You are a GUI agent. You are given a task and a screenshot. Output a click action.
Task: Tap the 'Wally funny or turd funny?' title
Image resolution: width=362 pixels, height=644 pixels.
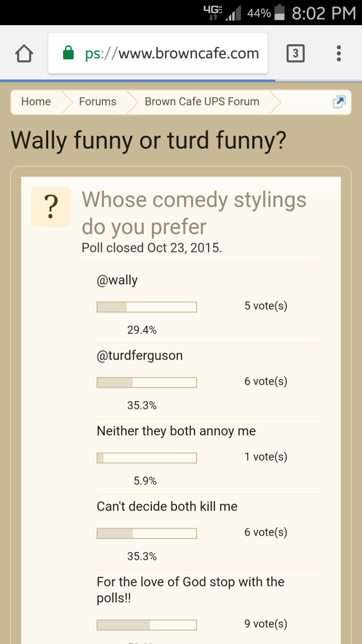(x=148, y=141)
